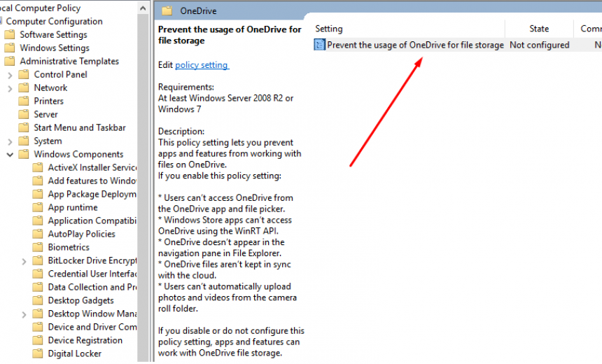
Task: Select the Biometrics tree item
Action: point(69,247)
